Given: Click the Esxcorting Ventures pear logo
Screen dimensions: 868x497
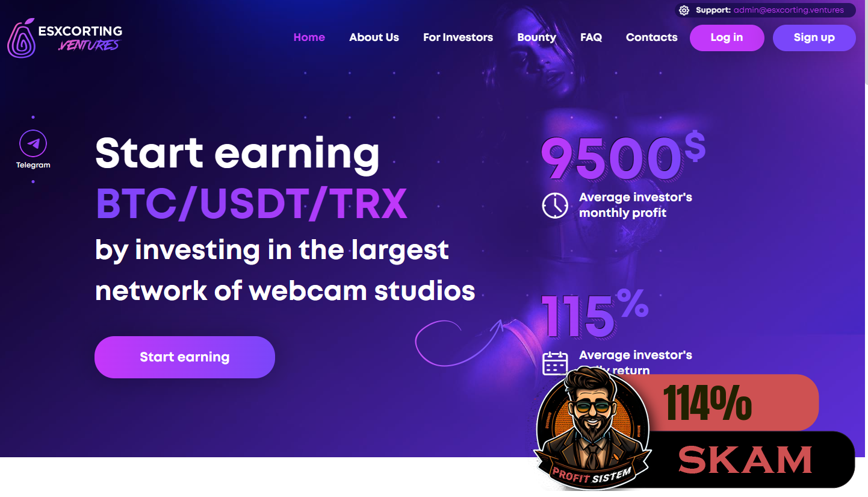Looking at the screenshot, I should [21, 39].
